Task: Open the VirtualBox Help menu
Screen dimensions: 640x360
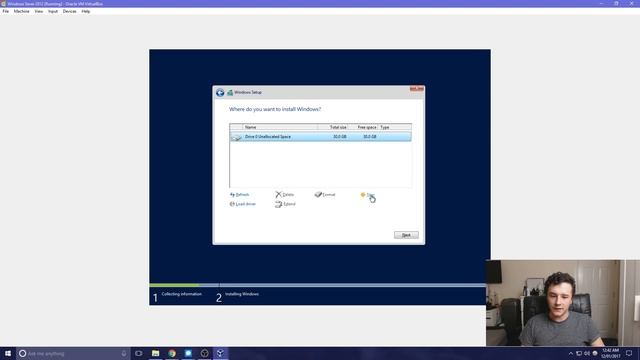Action: pos(86,11)
